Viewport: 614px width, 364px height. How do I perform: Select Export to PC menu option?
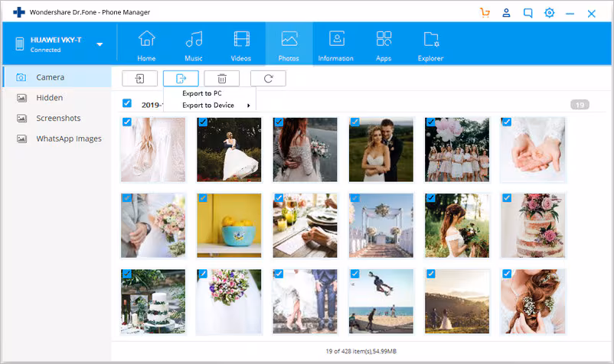[202, 93]
